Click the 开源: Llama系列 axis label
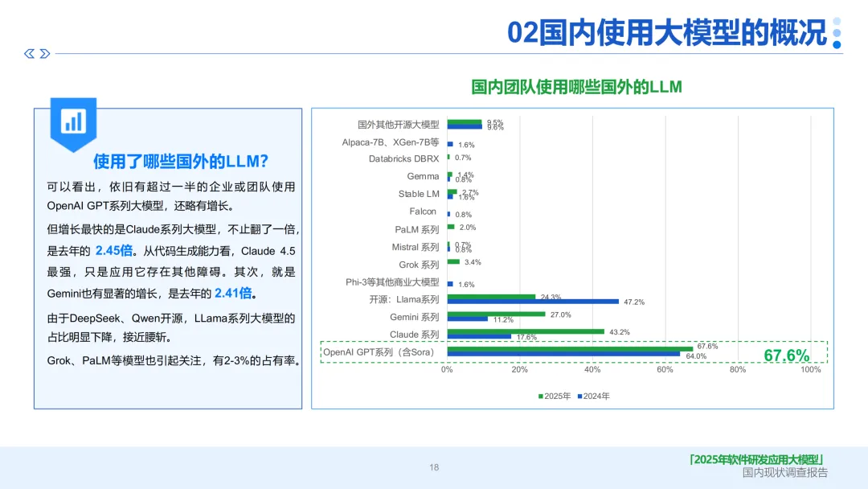The image size is (868, 489). pyautogui.click(x=404, y=300)
